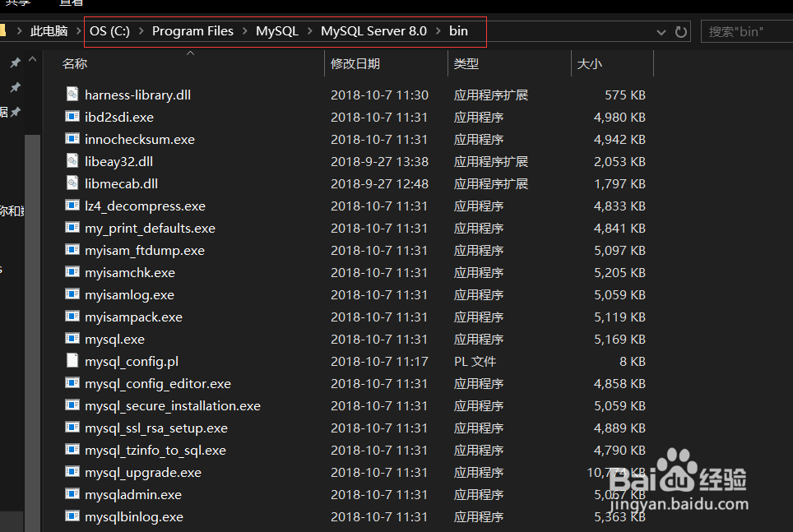Sort files by 类型 column
Image resolution: width=793 pixels, height=532 pixels.
coord(466,63)
